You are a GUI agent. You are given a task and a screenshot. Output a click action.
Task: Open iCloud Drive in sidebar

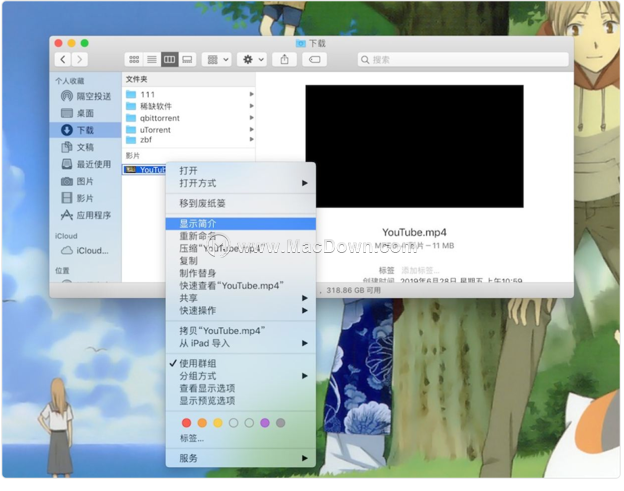pos(84,251)
